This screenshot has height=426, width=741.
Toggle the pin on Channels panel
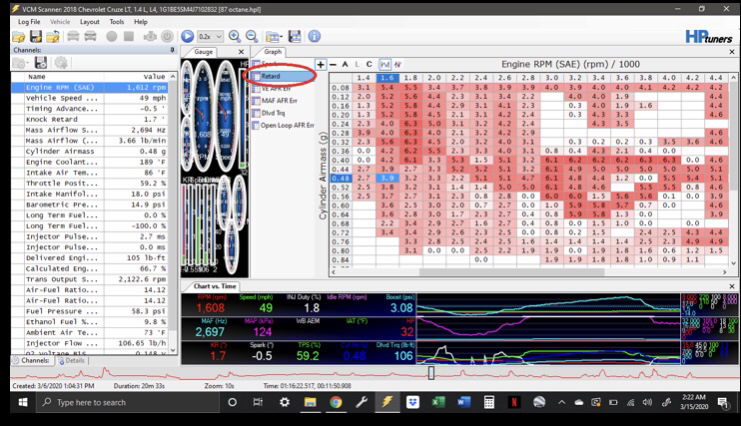tap(172, 50)
